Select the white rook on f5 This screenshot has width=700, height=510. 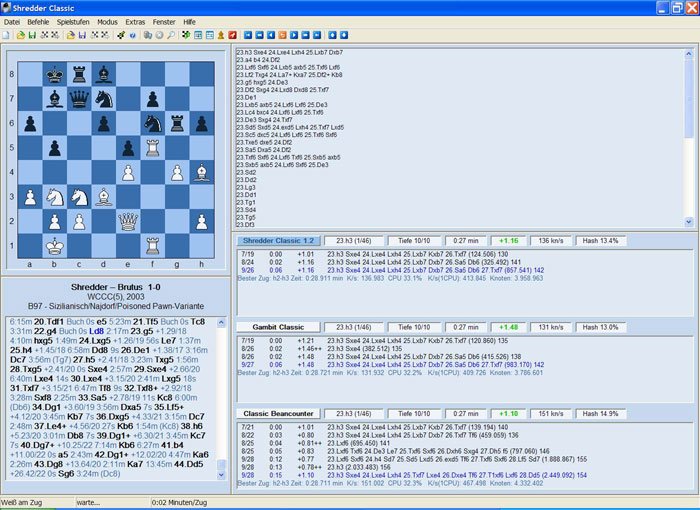(x=152, y=147)
